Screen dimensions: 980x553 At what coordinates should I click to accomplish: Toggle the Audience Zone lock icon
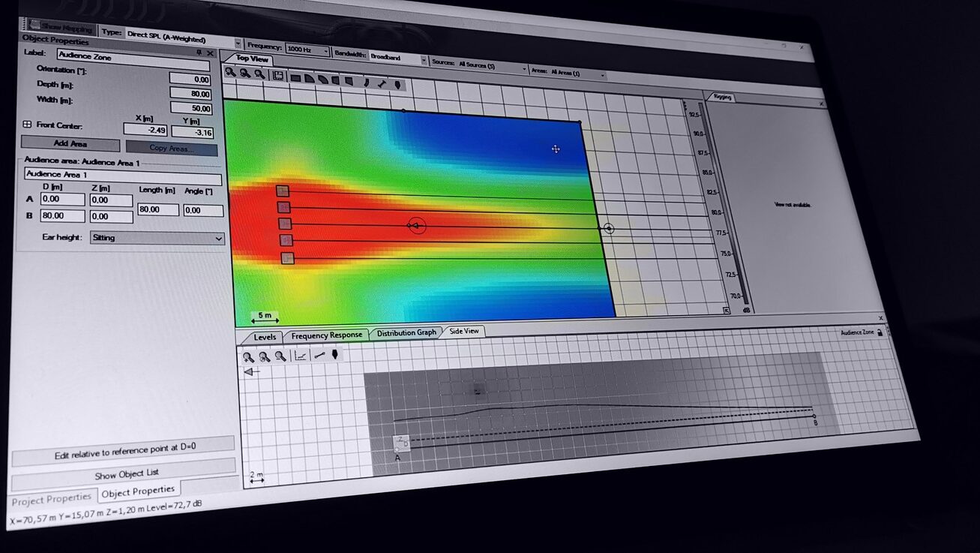(x=880, y=332)
